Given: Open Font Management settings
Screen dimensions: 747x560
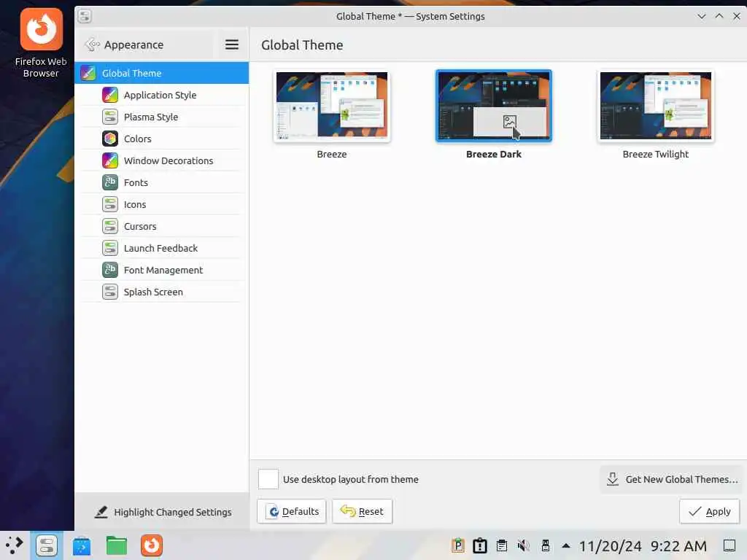Looking at the screenshot, I should (161, 271).
